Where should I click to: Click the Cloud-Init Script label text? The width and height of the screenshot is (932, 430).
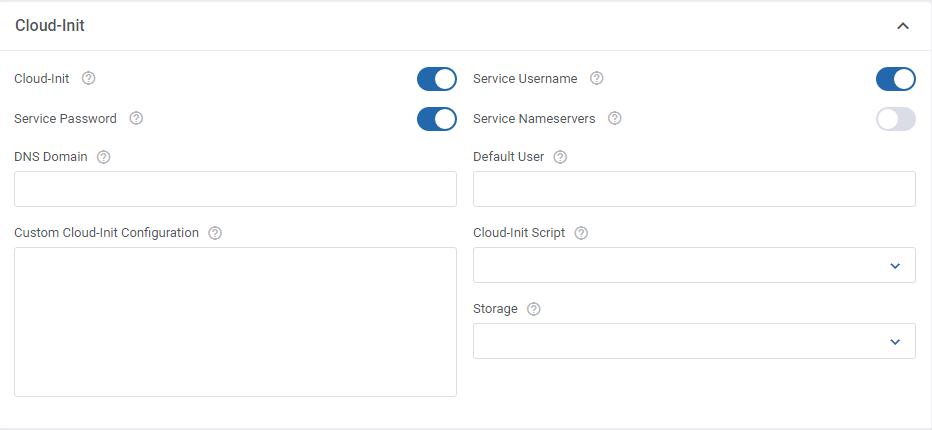click(x=519, y=233)
